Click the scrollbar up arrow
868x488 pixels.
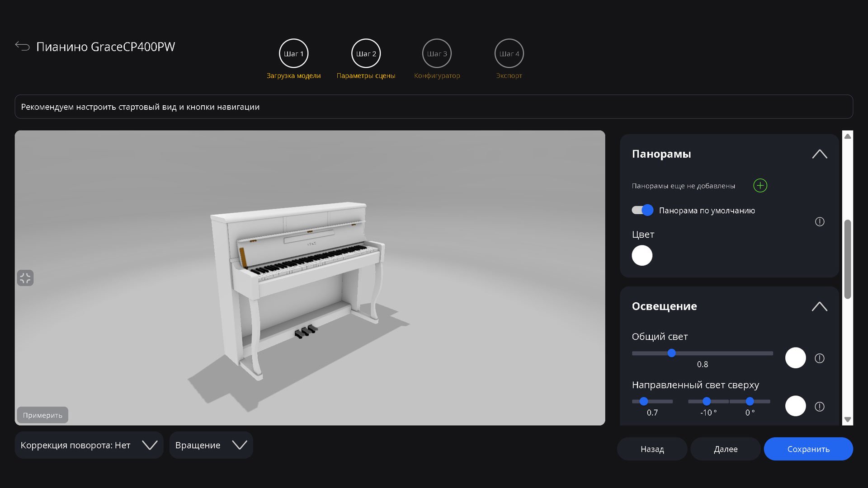(x=848, y=136)
